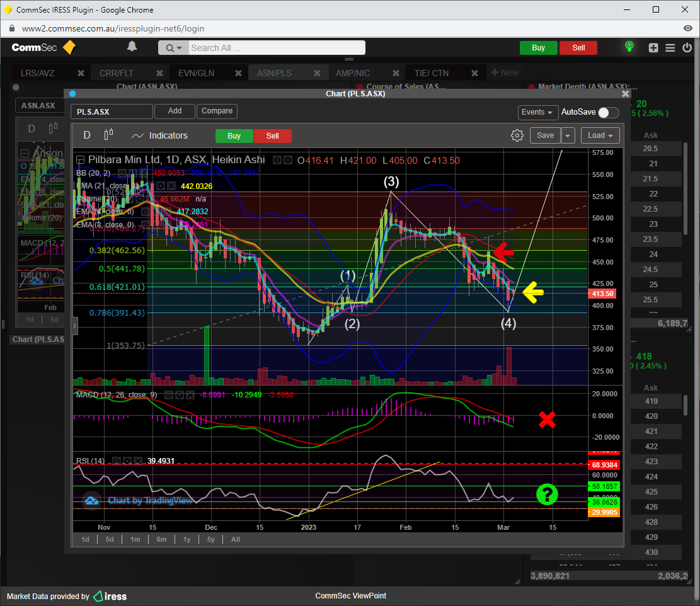This screenshot has width=700, height=606.
Task: Open the chart candle style selector
Action: coord(108,135)
